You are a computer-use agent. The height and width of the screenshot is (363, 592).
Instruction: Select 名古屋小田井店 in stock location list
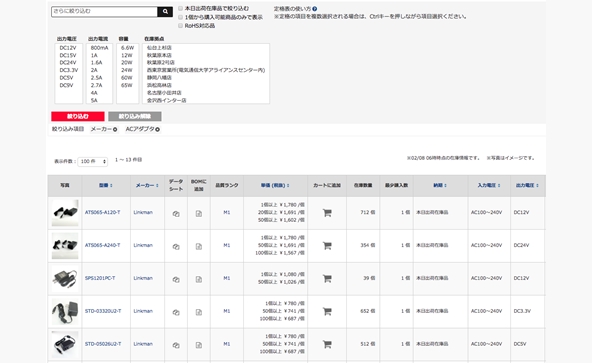click(164, 93)
